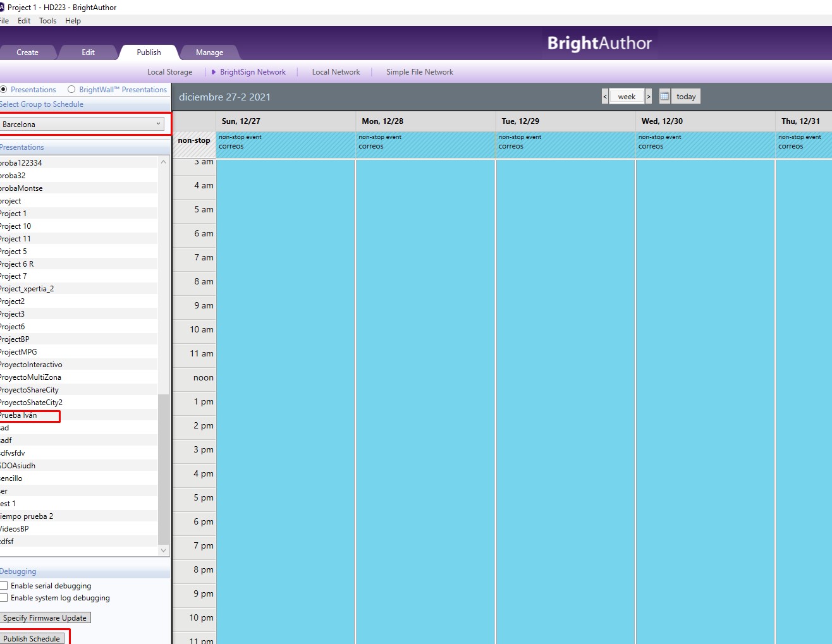Select sencillo presentation
Image resolution: width=832 pixels, height=644 pixels.
78,478
